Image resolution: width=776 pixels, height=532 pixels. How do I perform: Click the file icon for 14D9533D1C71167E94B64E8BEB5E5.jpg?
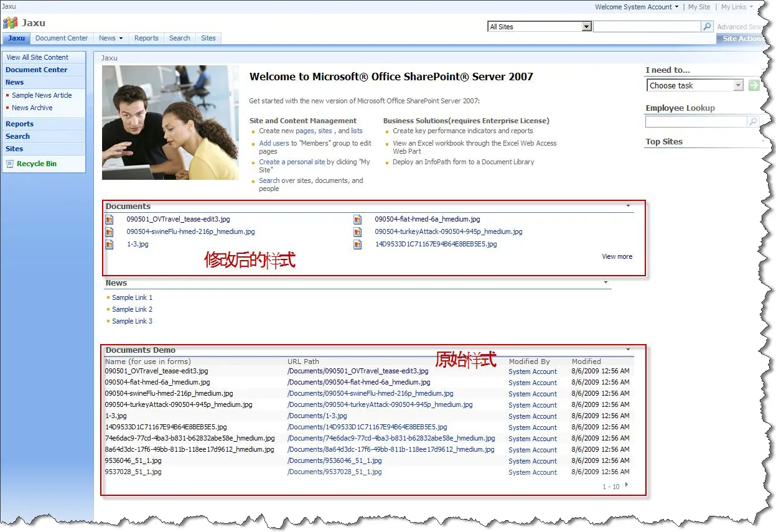point(358,244)
